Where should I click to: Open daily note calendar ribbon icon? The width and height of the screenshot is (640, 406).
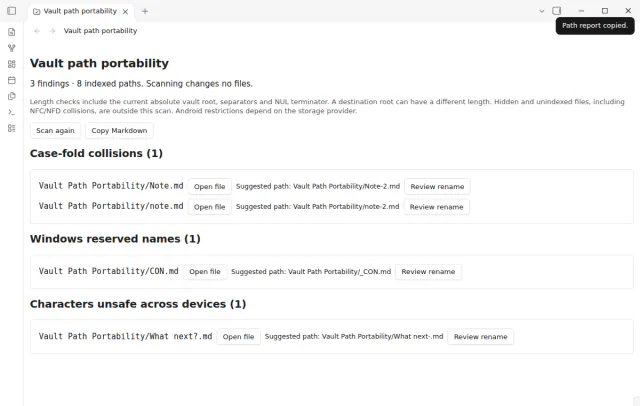point(11,80)
